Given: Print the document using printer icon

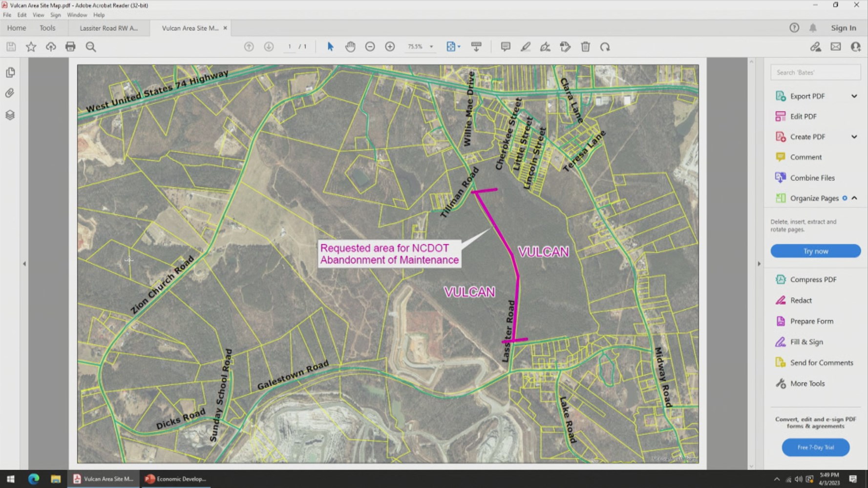Looking at the screenshot, I should 70,47.
